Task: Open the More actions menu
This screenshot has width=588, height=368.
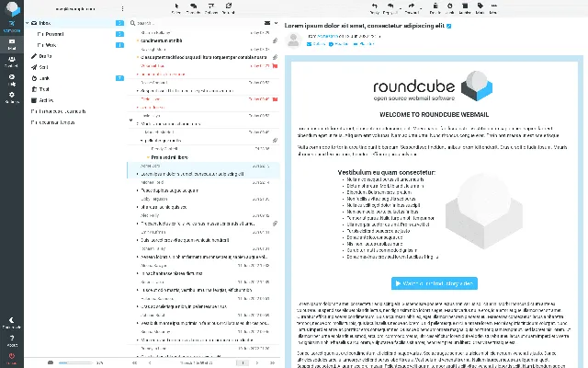Action: coord(493,8)
